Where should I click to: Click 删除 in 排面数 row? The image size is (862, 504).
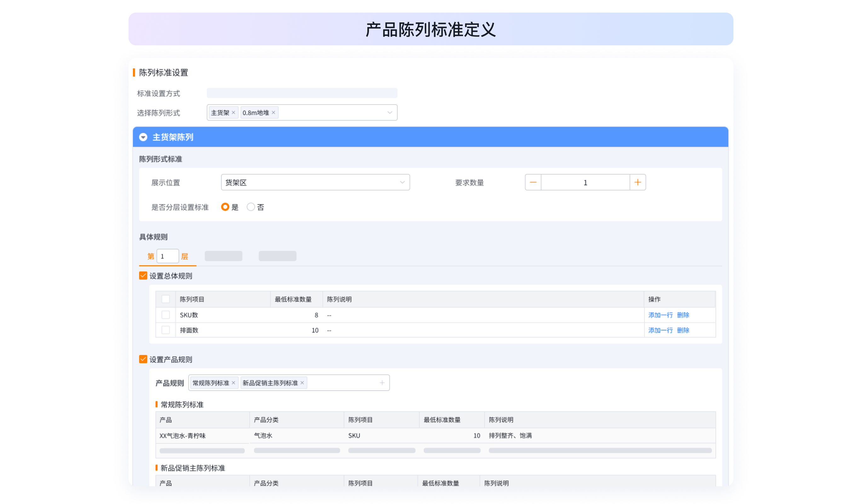683,330
